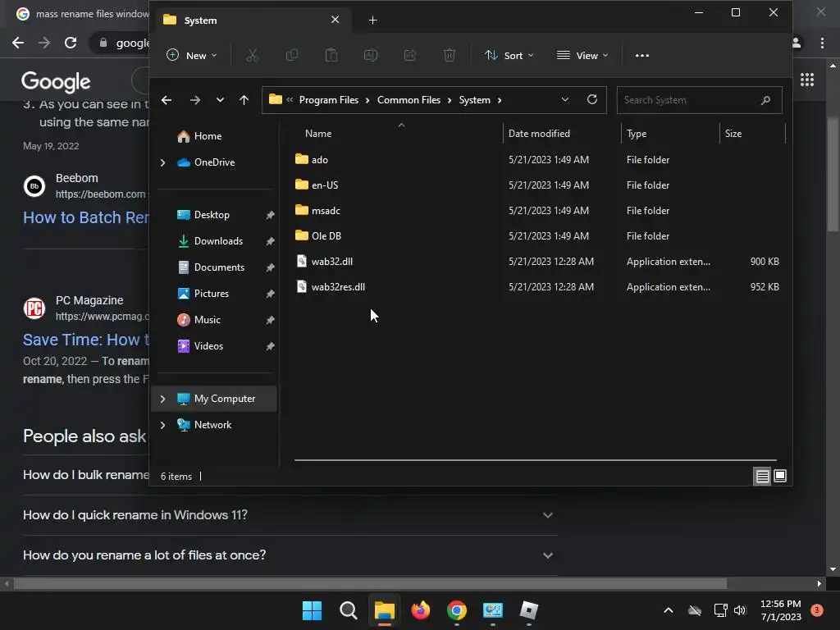Open the New dropdown menu
The image size is (840, 630).
point(192,55)
